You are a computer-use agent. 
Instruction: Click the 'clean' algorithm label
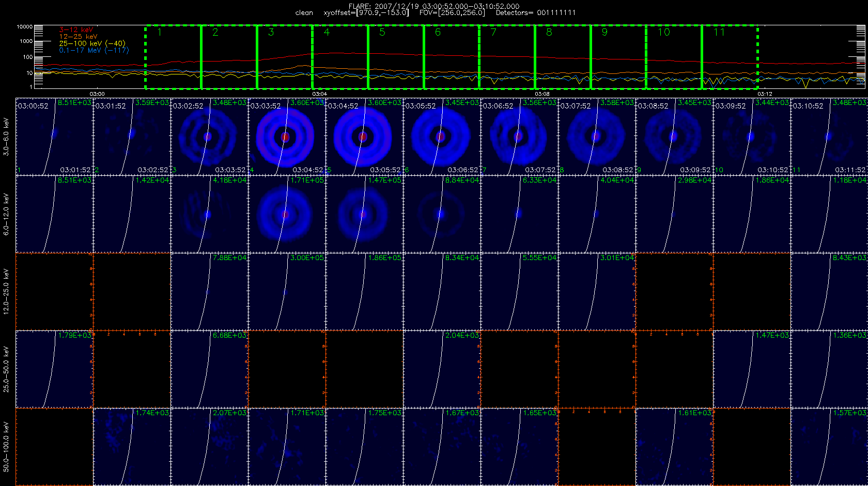(x=304, y=12)
